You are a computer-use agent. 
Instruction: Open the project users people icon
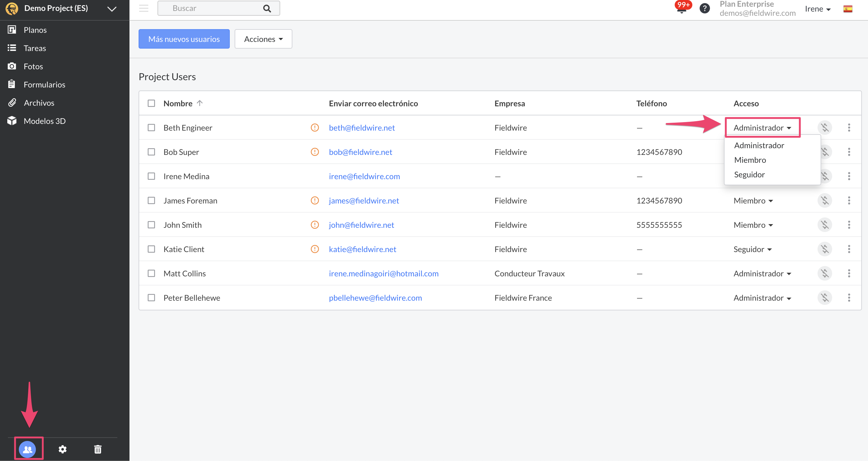28,449
